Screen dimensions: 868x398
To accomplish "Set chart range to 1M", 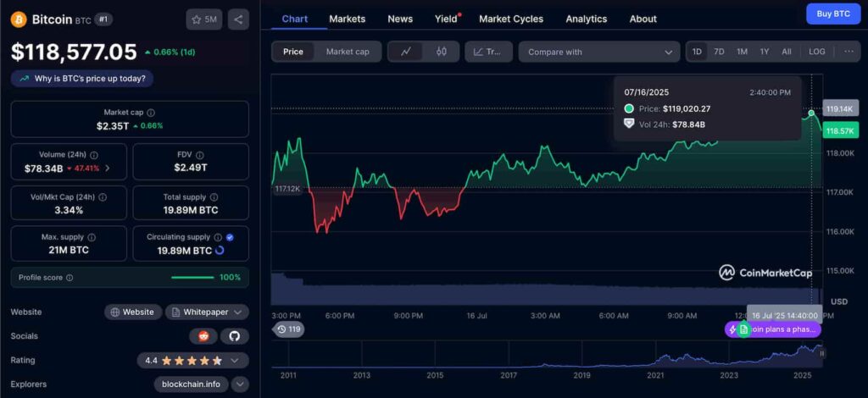I will [x=742, y=52].
